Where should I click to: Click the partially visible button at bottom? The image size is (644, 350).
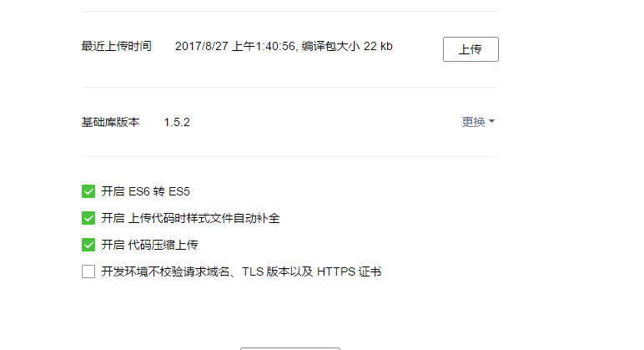(x=290, y=349)
